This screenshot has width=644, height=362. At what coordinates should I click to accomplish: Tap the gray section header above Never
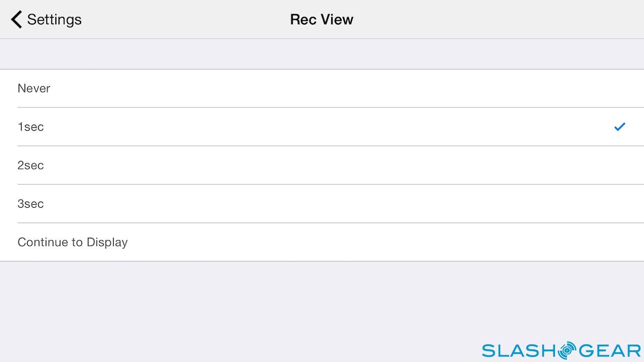tap(322, 54)
